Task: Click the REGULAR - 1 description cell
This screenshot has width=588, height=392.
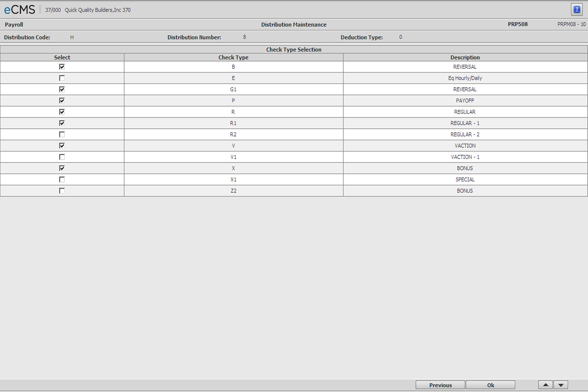Action: pyautogui.click(x=465, y=123)
